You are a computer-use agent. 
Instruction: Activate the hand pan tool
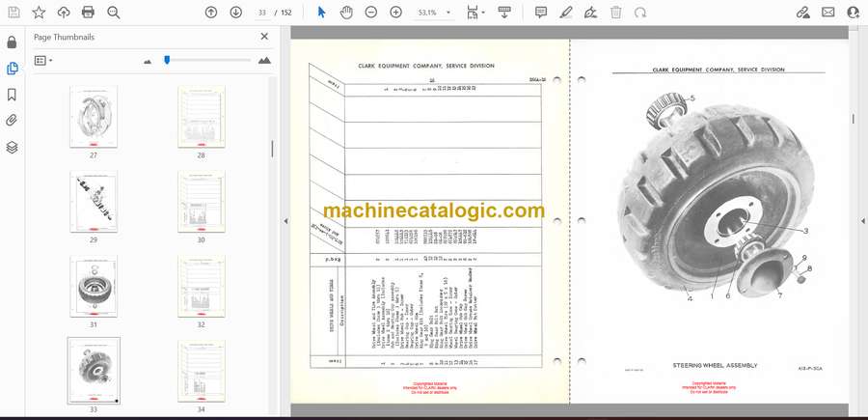[346, 13]
